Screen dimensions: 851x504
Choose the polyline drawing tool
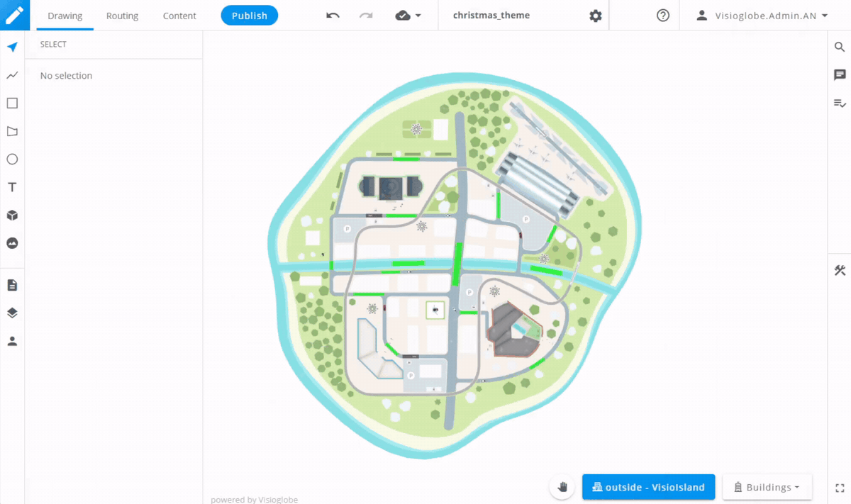(12, 75)
